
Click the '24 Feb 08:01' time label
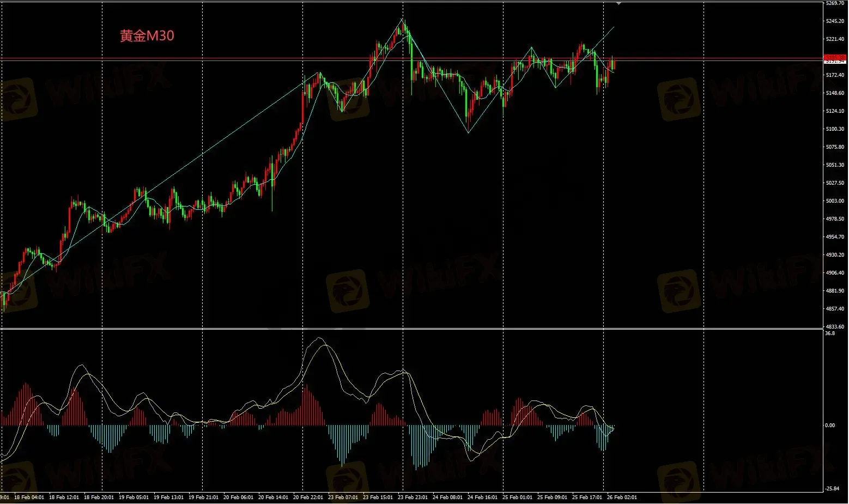[x=448, y=497]
